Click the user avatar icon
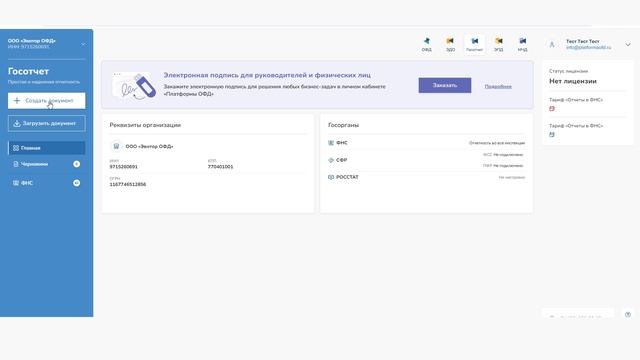Viewport: 640px width, 360px height. click(x=552, y=44)
